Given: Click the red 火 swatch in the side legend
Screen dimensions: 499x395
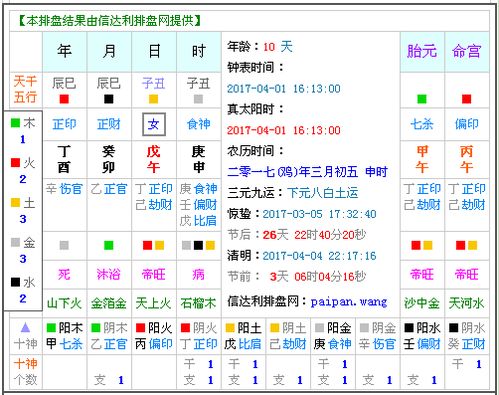Looking at the screenshot, I should (x=15, y=163).
